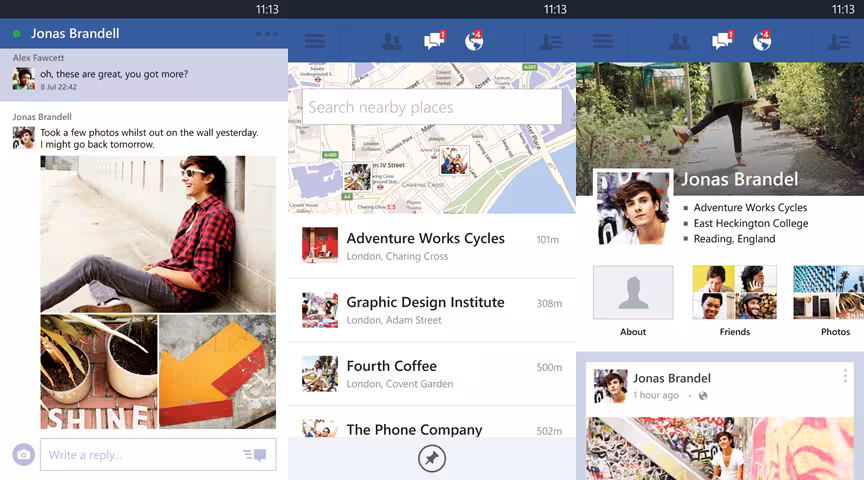This screenshot has width=864, height=480.
Task: Open notifications globe on profile screen
Action: pyautogui.click(x=762, y=40)
